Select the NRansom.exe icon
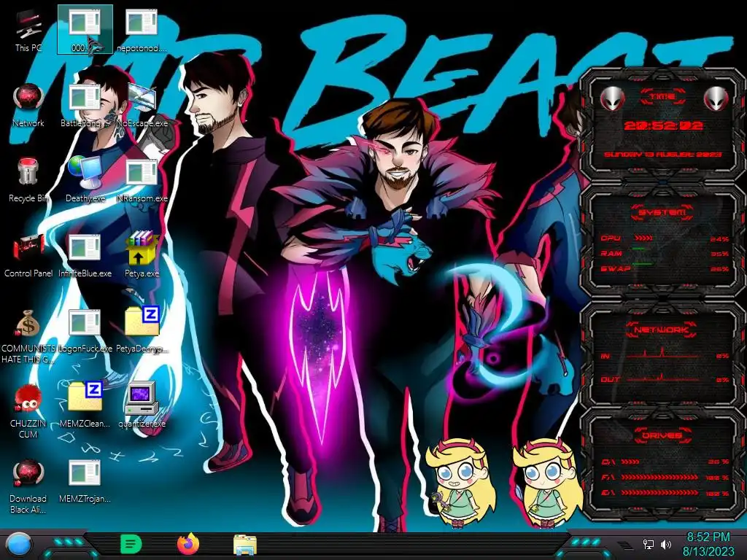This screenshot has height=560, width=747. 142,181
